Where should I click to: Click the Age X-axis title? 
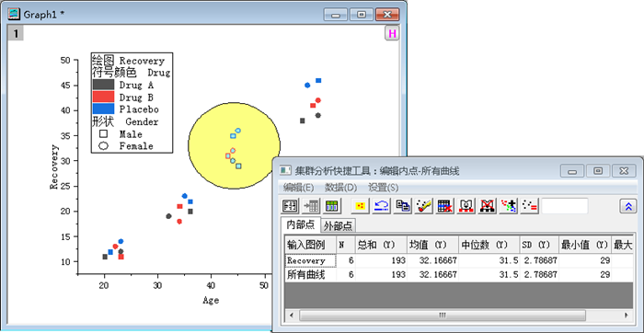click(211, 301)
